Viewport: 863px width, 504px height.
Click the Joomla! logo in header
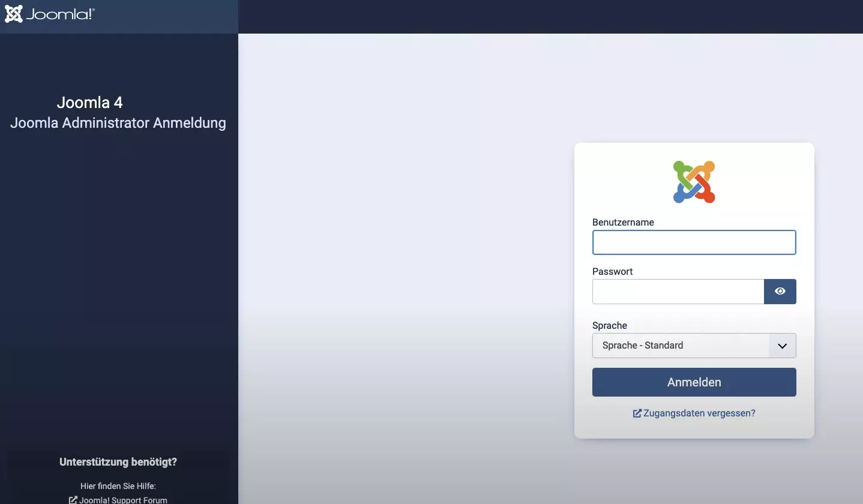[x=49, y=14]
